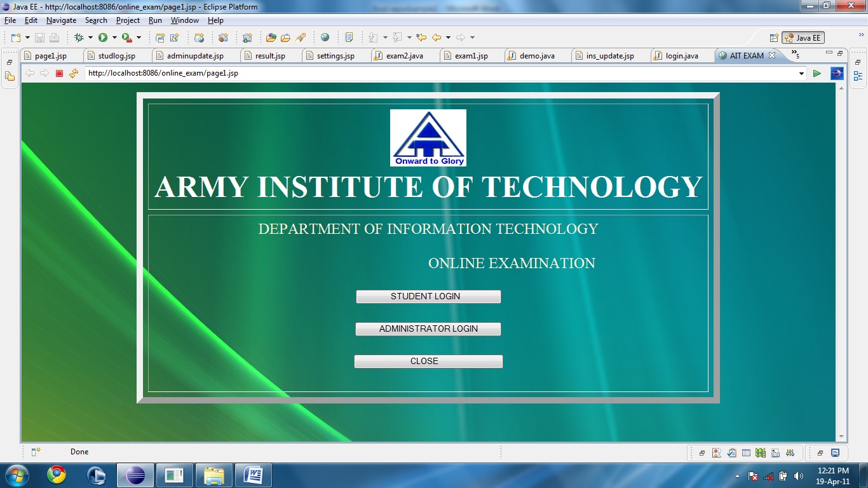
Task: Expand the New wizard dropdown arrow
Action: pos(27,38)
